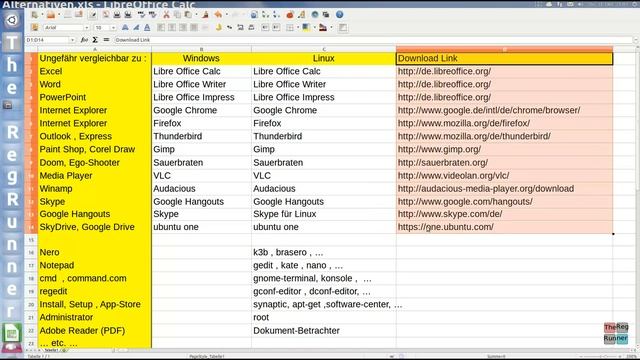
Task: Open http://www.mozilla.org/de/firefox/ link cell
Action: click(504, 123)
